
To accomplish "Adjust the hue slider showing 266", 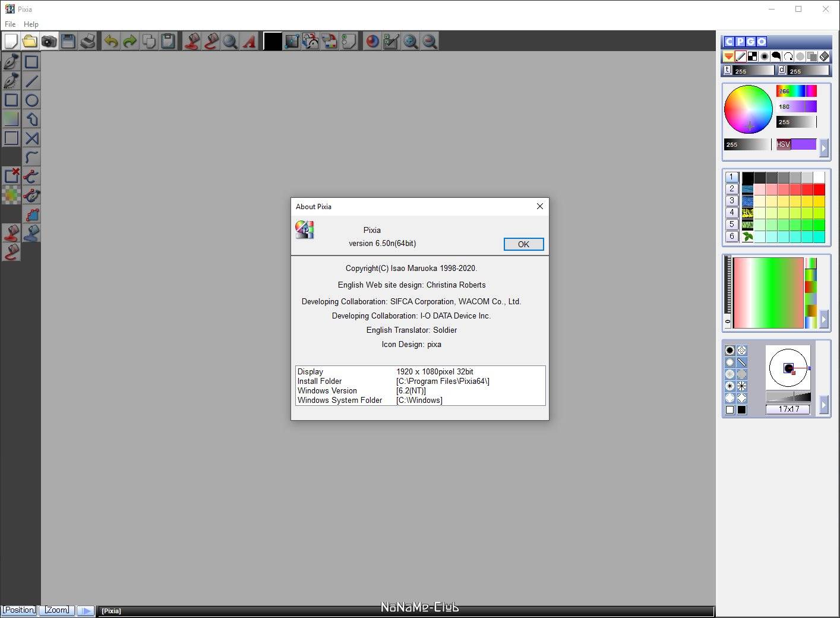I will click(797, 91).
